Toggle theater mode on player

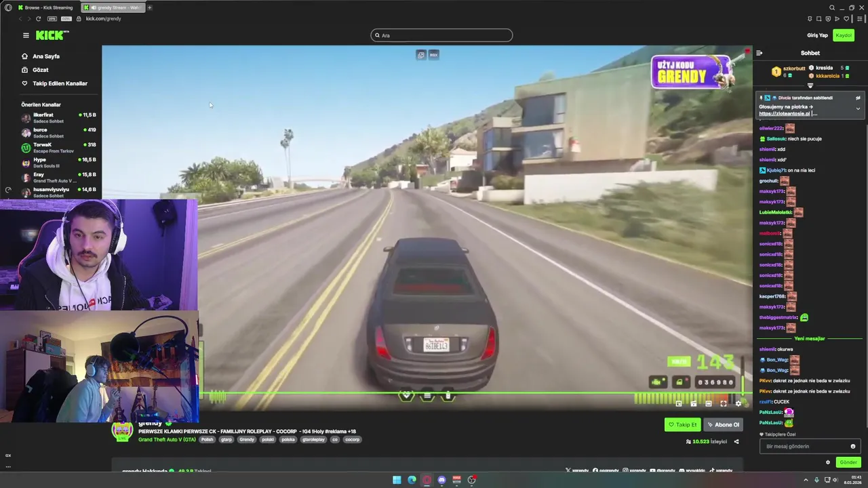click(x=709, y=404)
